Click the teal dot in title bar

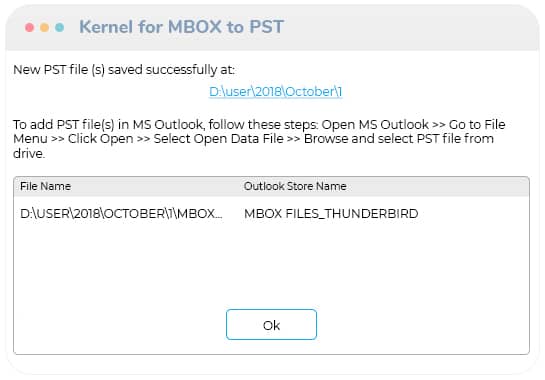59,27
